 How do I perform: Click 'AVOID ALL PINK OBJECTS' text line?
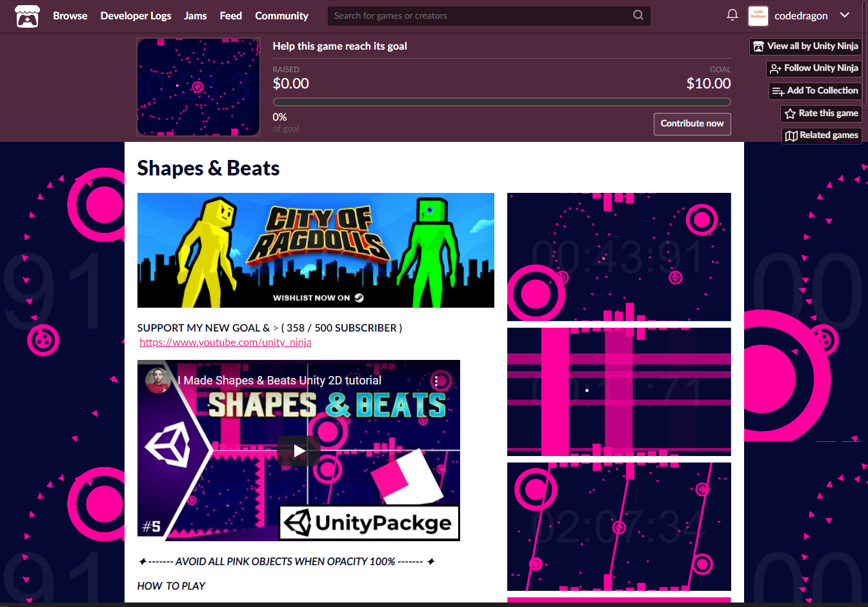(x=287, y=562)
